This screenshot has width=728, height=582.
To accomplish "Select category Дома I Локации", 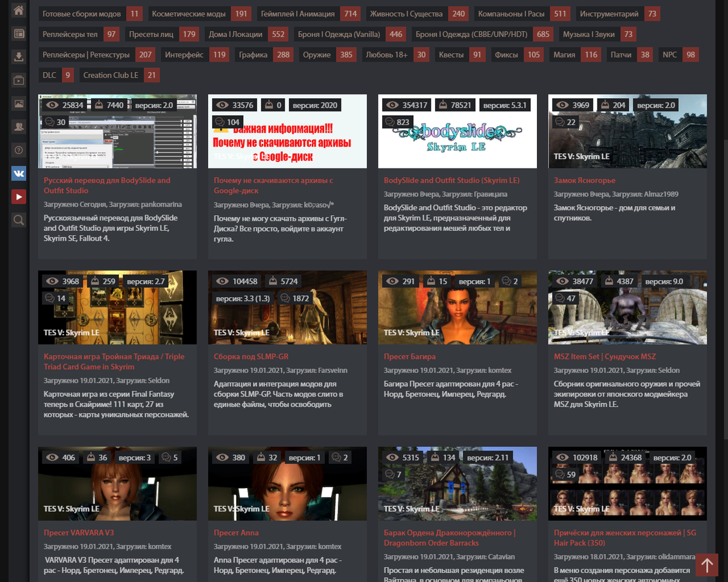I will tap(246, 35).
